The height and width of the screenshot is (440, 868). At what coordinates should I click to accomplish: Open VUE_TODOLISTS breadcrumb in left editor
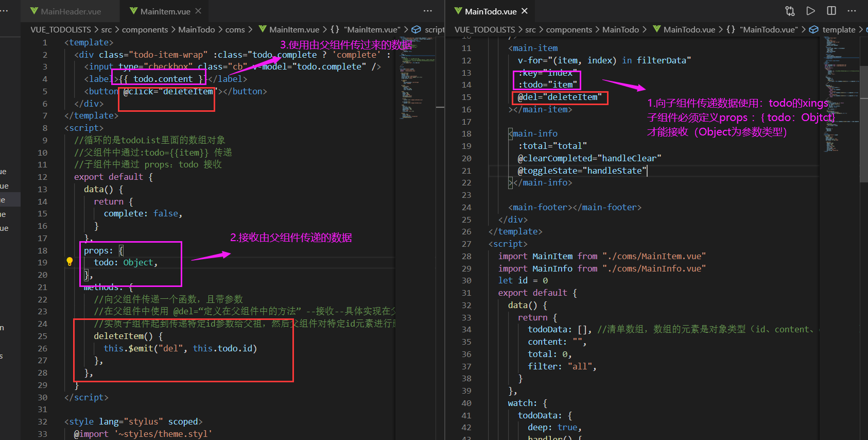point(61,30)
